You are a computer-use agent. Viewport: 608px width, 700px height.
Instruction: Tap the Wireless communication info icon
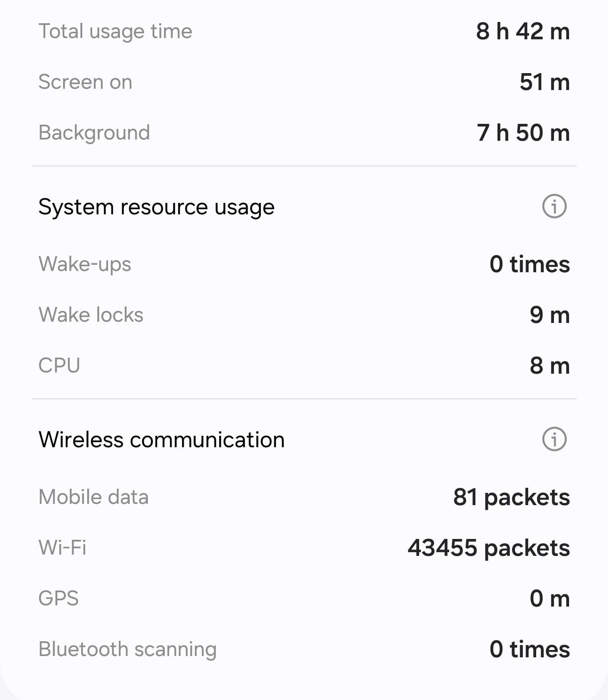point(554,439)
